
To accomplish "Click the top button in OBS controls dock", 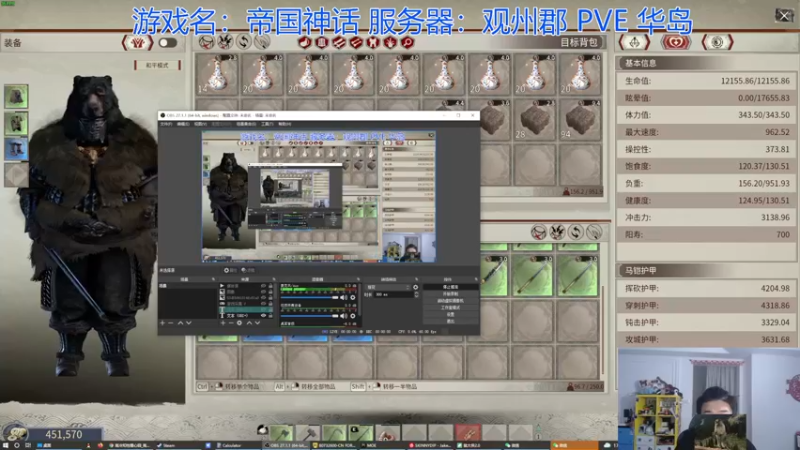I will 450,287.
